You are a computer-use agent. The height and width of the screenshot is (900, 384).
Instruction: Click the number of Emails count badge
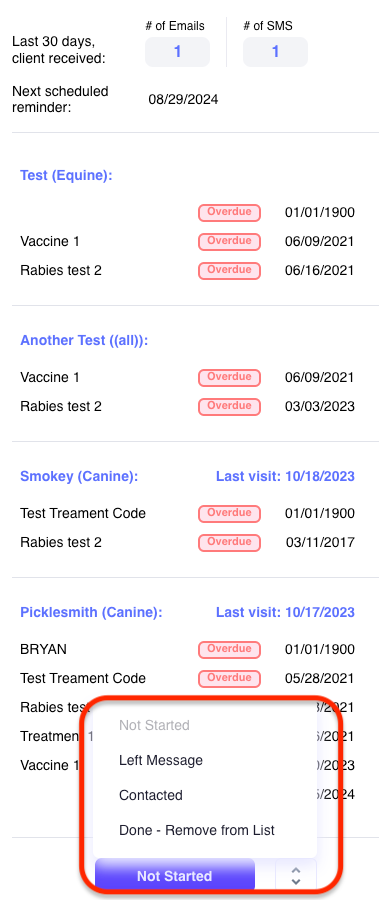(x=177, y=52)
